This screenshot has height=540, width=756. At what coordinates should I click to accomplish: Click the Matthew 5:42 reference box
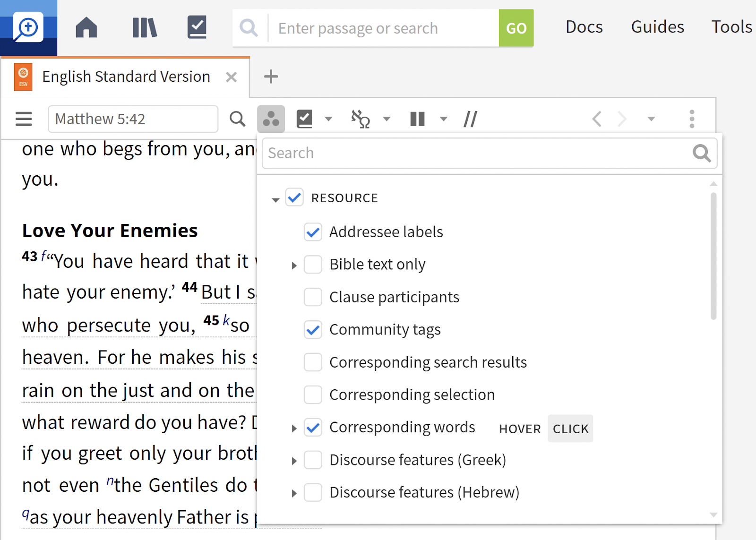click(x=133, y=119)
